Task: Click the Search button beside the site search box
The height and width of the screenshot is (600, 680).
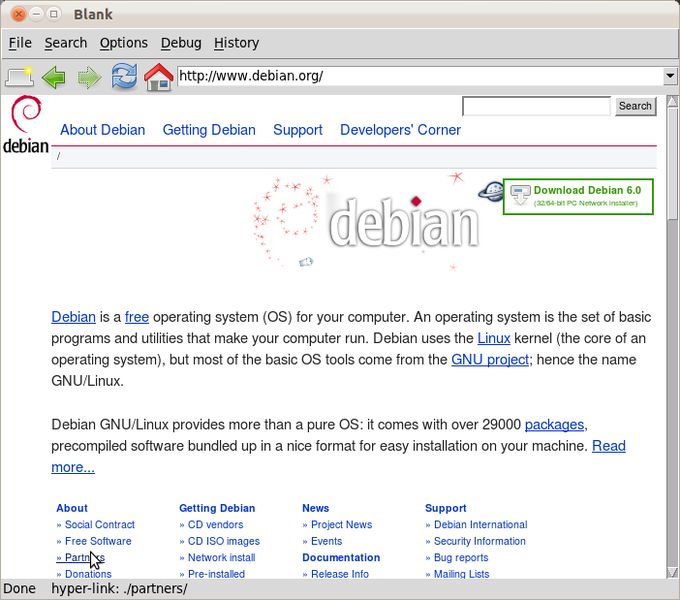Action: pos(635,106)
